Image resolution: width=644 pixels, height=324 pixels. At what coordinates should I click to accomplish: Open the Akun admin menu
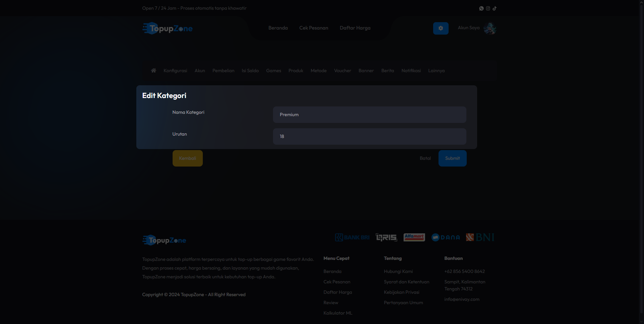[x=200, y=71]
